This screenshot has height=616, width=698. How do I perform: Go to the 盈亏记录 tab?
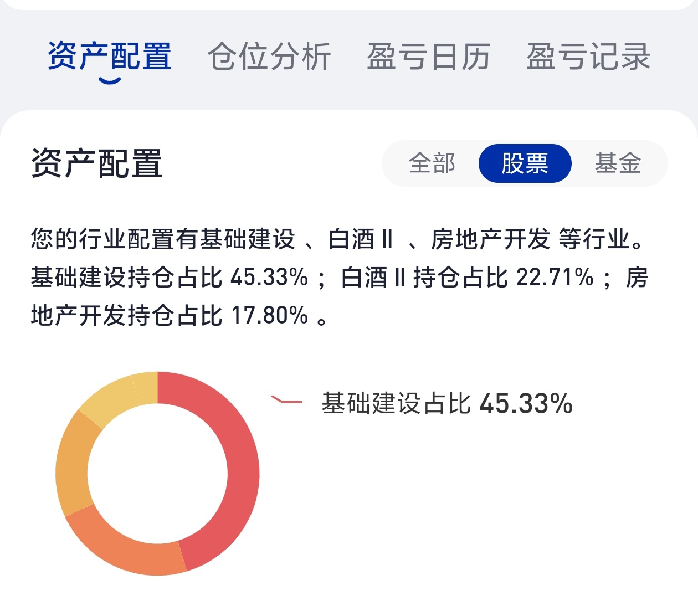coord(588,57)
